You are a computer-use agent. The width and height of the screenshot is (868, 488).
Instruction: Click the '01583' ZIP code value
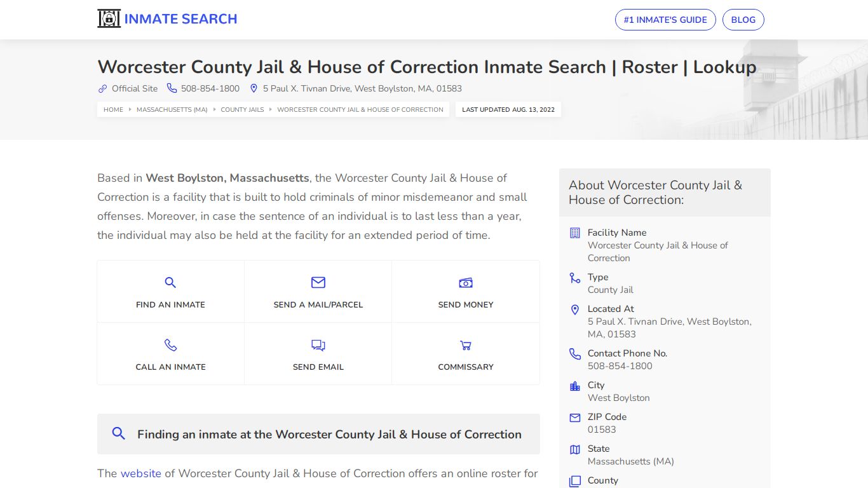[x=602, y=430]
